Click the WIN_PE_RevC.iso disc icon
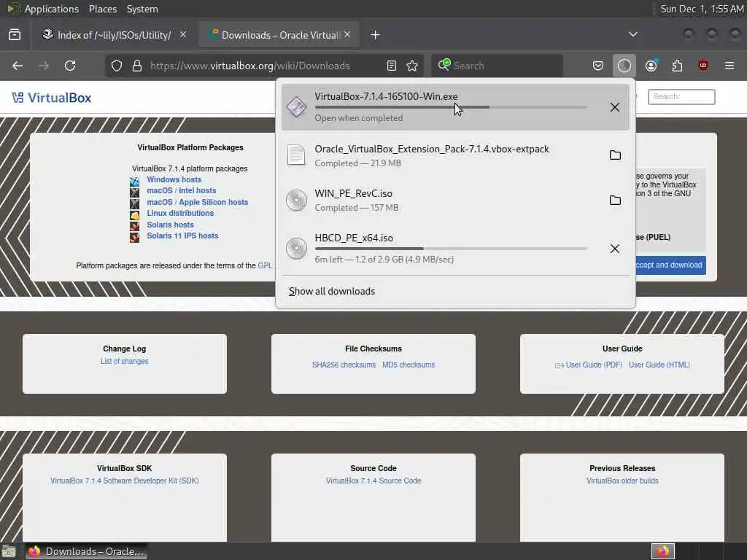747x560 pixels. point(296,200)
